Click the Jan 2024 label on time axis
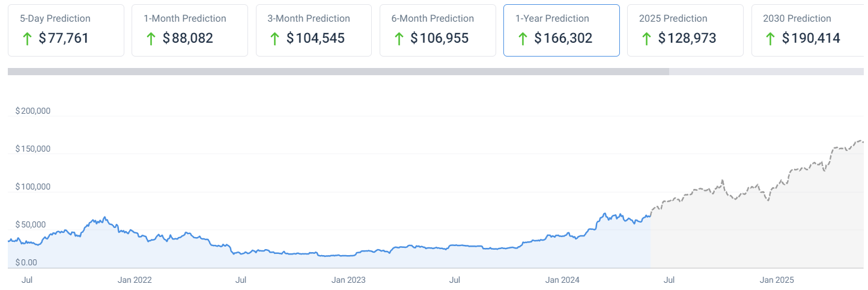The height and width of the screenshot is (290, 868). pos(562,280)
